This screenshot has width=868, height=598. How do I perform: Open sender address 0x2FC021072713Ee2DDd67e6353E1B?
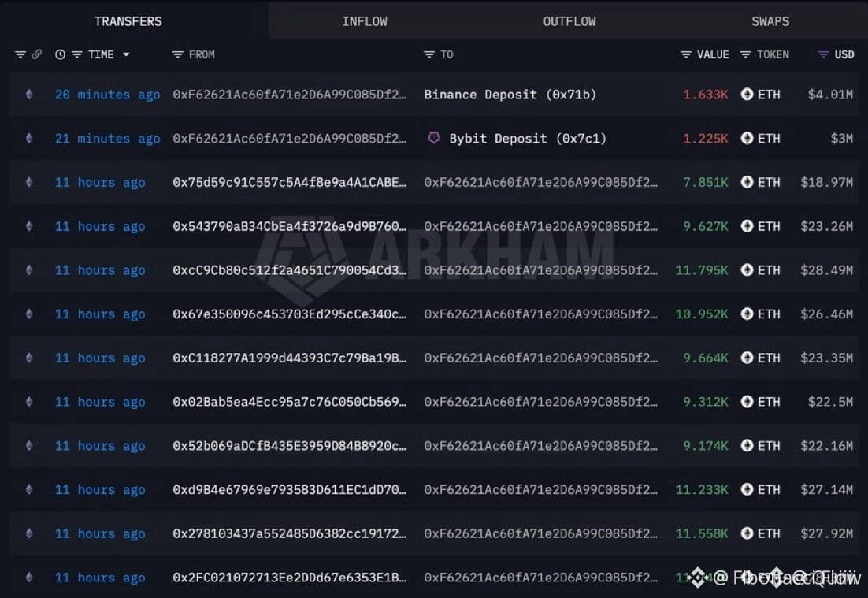tap(290, 578)
